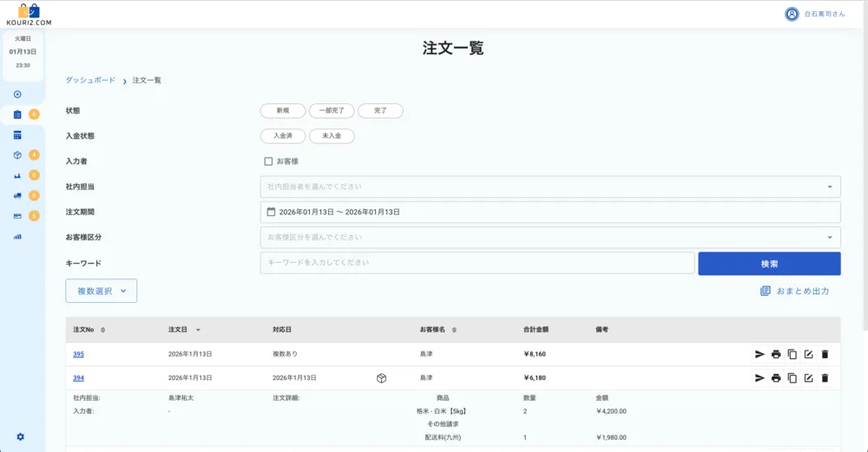
Task: Send order 395 with paper-plane icon
Action: coord(759,354)
